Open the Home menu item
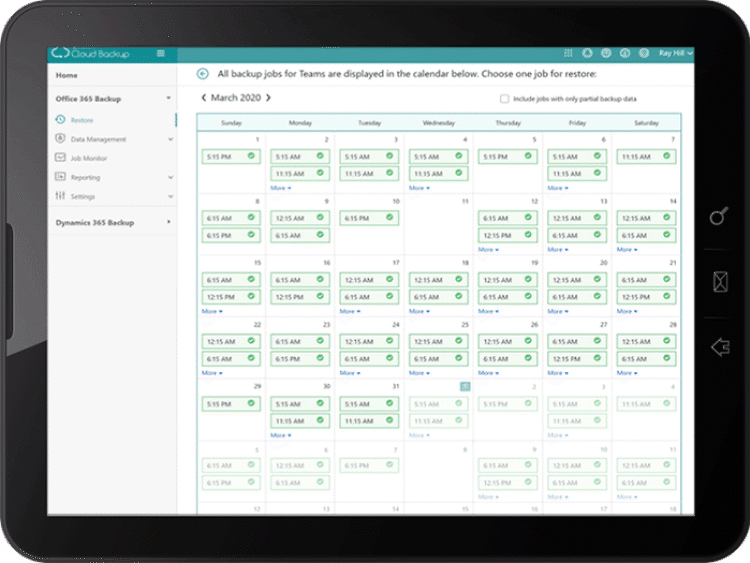This screenshot has width=750, height=563. click(x=66, y=75)
